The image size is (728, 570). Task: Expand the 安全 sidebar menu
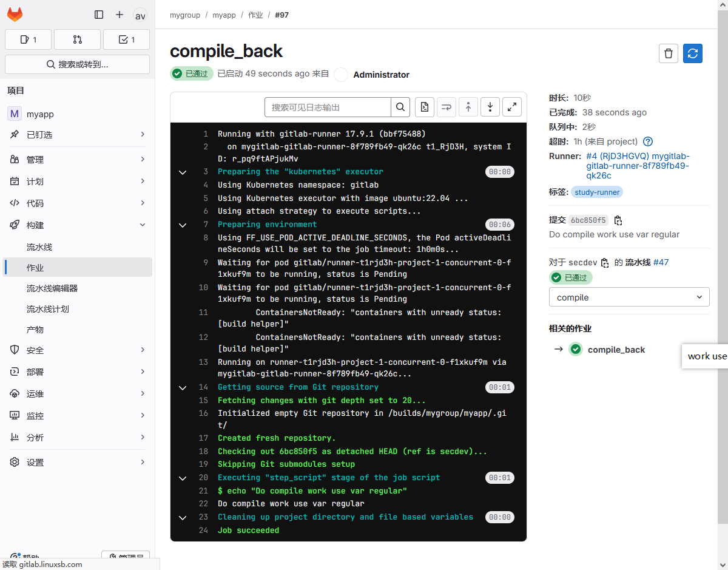[x=77, y=350]
